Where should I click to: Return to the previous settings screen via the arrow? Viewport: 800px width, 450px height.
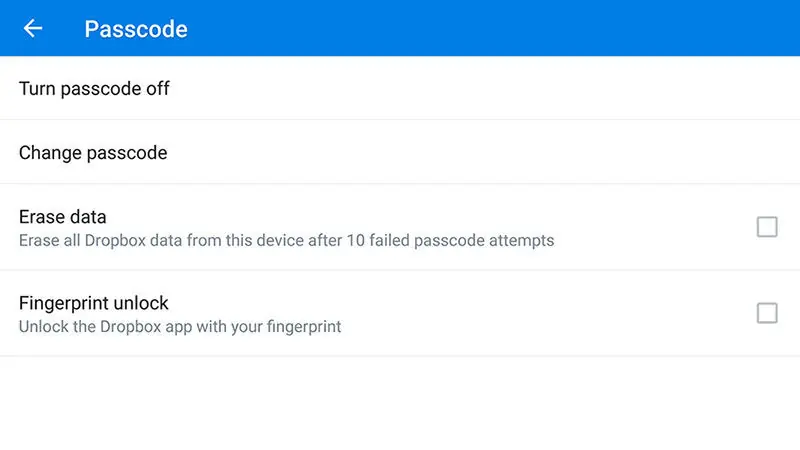33,28
